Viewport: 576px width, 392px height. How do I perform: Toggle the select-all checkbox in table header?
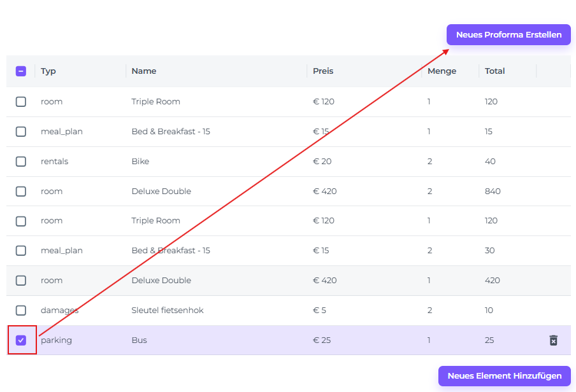click(x=21, y=71)
